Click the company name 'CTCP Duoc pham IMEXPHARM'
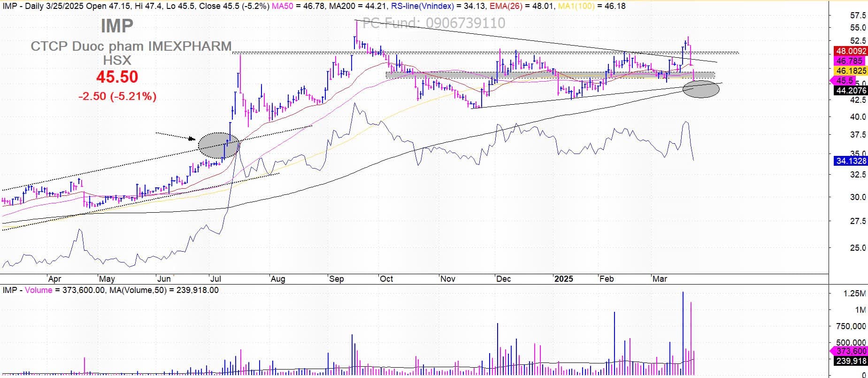 (131, 46)
